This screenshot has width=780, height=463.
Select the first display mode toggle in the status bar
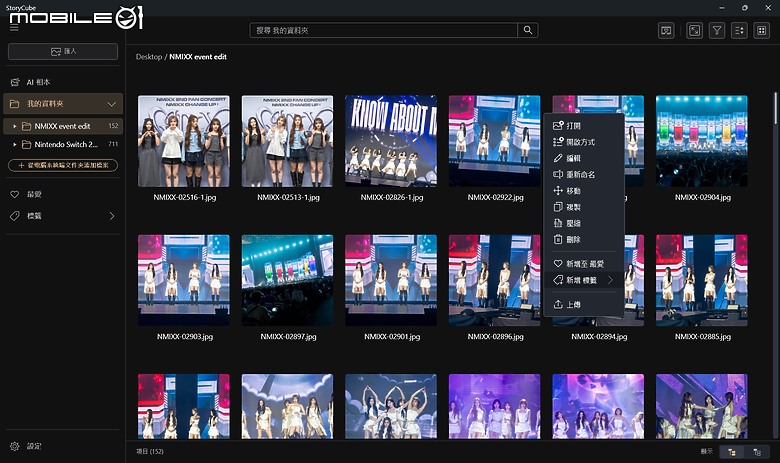pyautogui.click(x=732, y=452)
